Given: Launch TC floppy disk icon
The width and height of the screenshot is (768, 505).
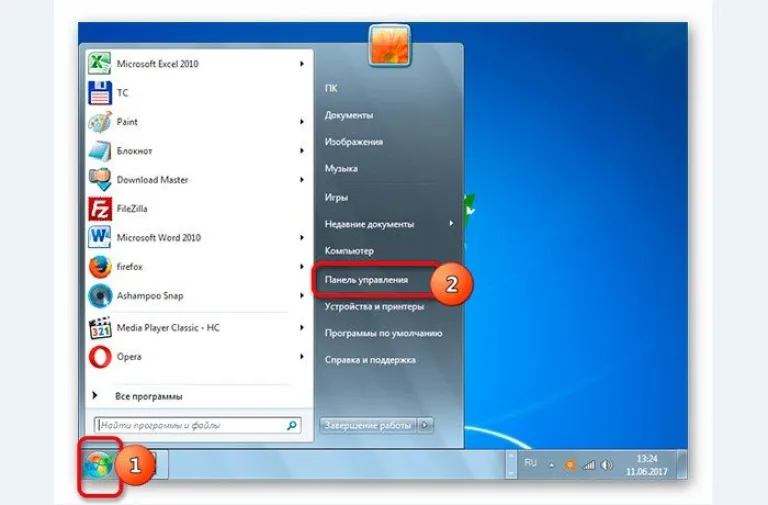Looking at the screenshot, I should tap(100, 93).
